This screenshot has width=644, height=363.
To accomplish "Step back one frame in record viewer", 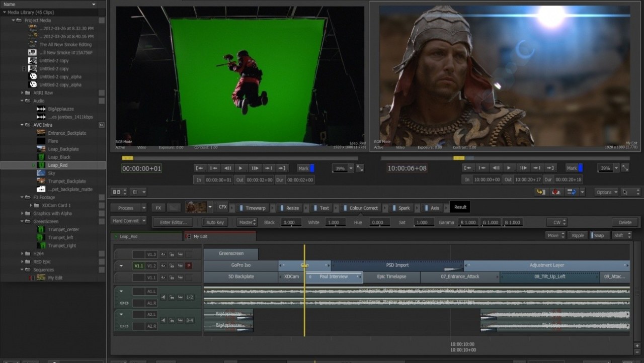I will click(496, 168).
